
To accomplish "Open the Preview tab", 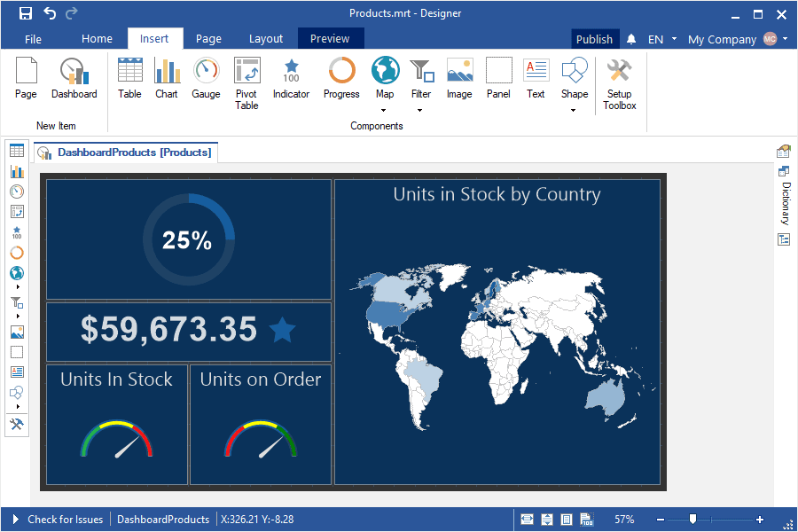I will [x=331, y=39].
